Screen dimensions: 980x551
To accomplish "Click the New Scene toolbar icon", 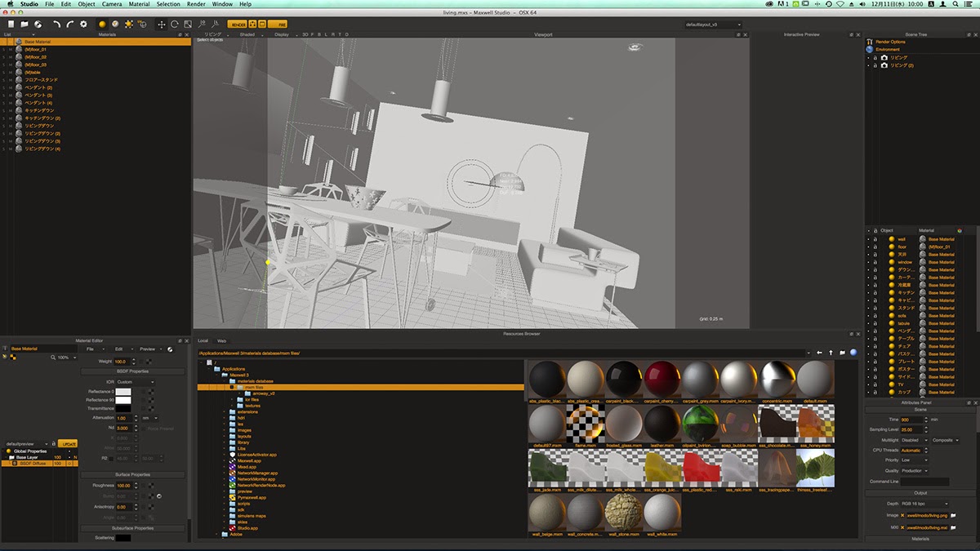I will coord(11,24).
